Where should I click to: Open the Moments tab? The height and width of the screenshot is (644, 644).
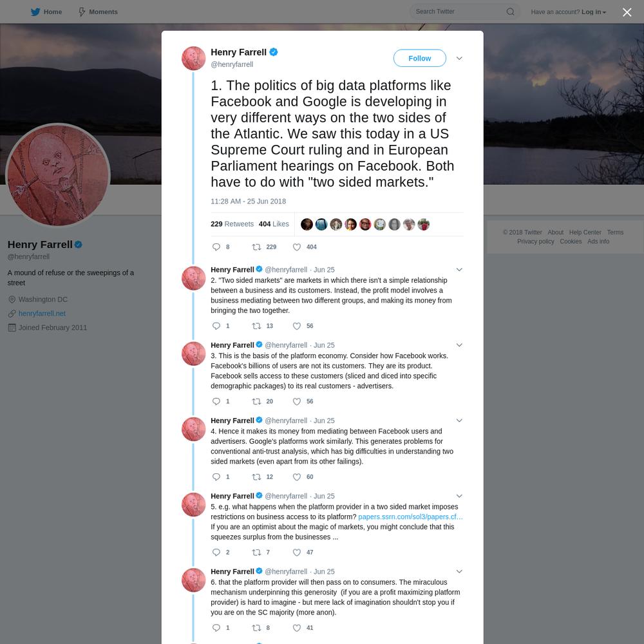click(x=98, y=12)
